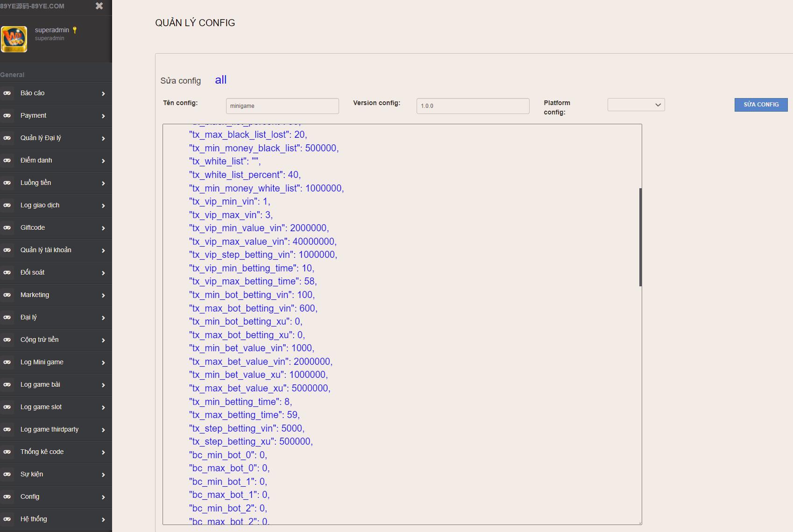The image size is (793, 532).
Task: Open the Config menu item
Action: tap(30, 497)
